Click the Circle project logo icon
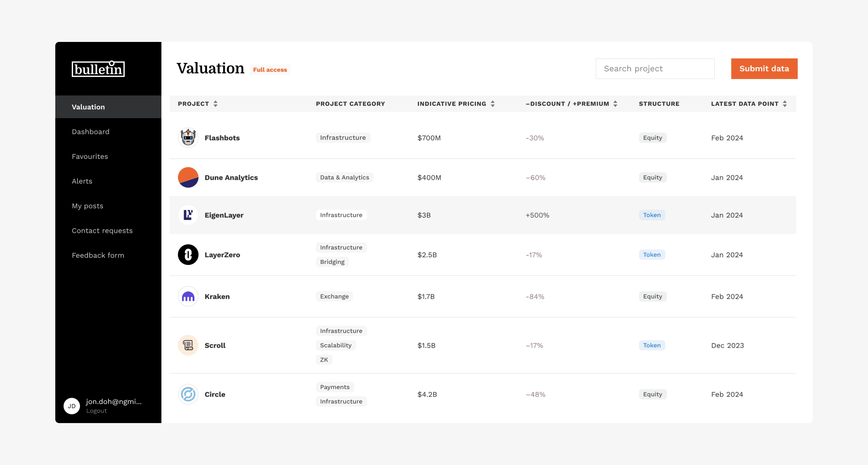 188,394
